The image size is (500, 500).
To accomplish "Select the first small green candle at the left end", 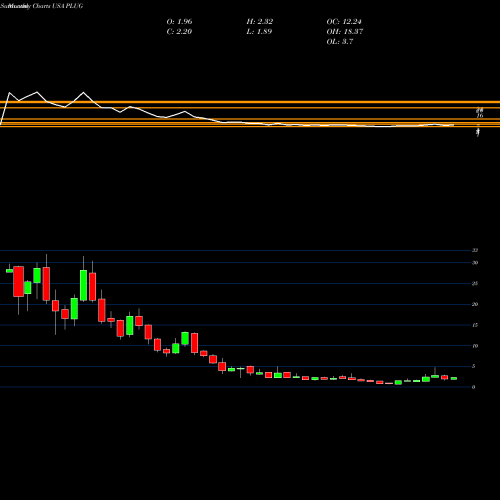I will 9,271.
